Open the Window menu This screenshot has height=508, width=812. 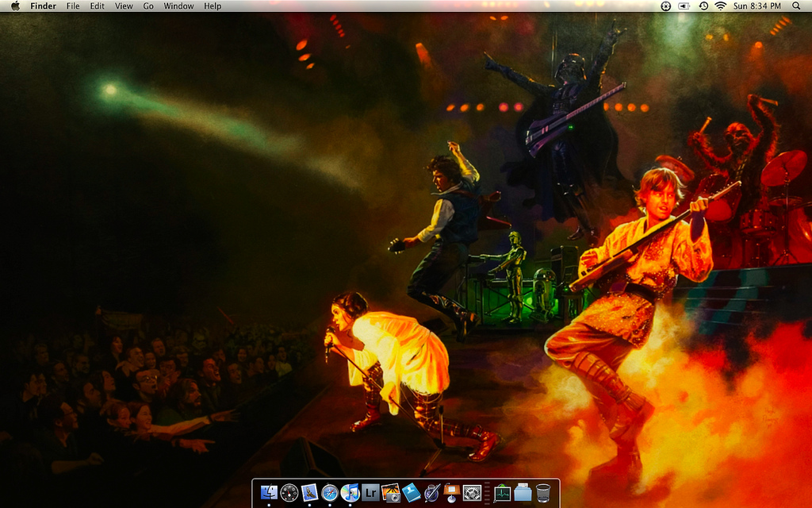coord(178,6)
